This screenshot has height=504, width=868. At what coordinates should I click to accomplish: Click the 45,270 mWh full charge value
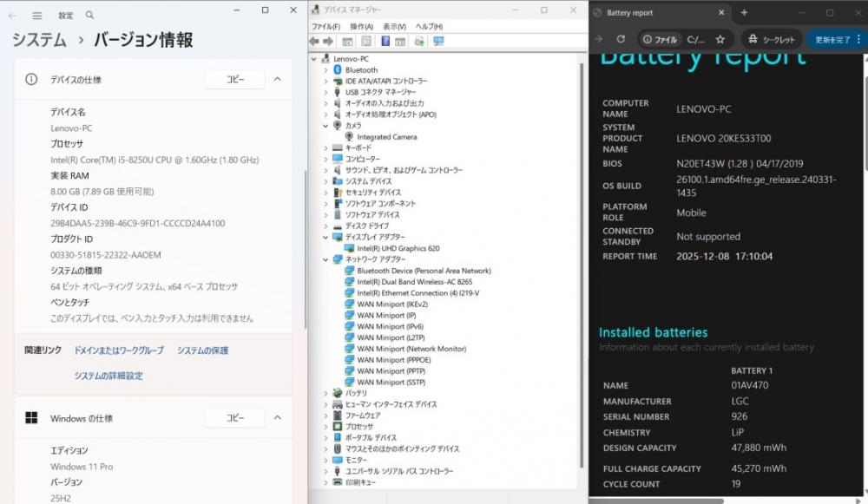(759, 468)
